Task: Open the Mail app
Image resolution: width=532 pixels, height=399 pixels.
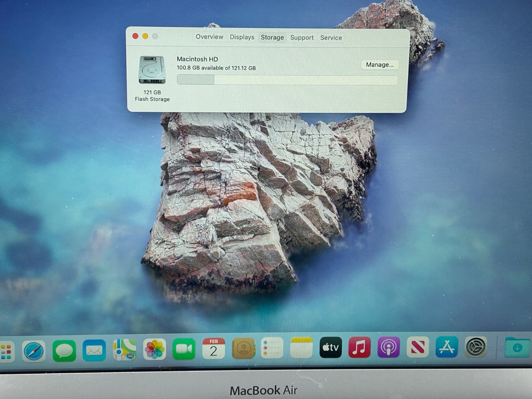Action: coord(94,350)
